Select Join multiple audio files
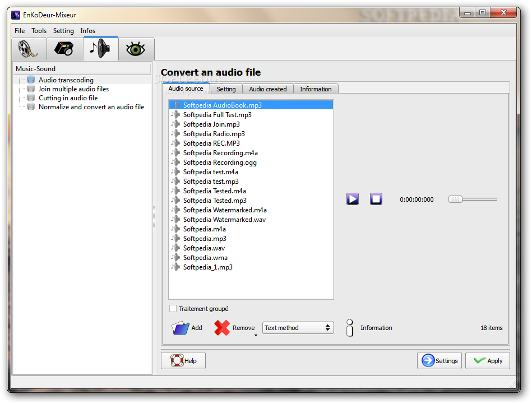 (73, 89)
